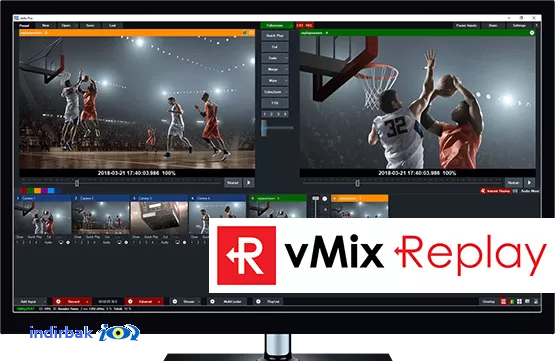Toggle Camera 2 Audio
The height and width of the screenshot is (361, 555).
pos(107,242)
